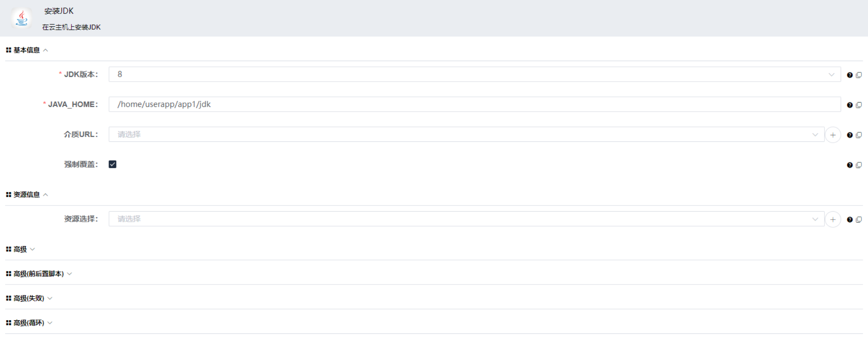Viewport: 868px width, 343px height.
Task: Open the 介质URL selection dropdown
Action: [816, 134]
